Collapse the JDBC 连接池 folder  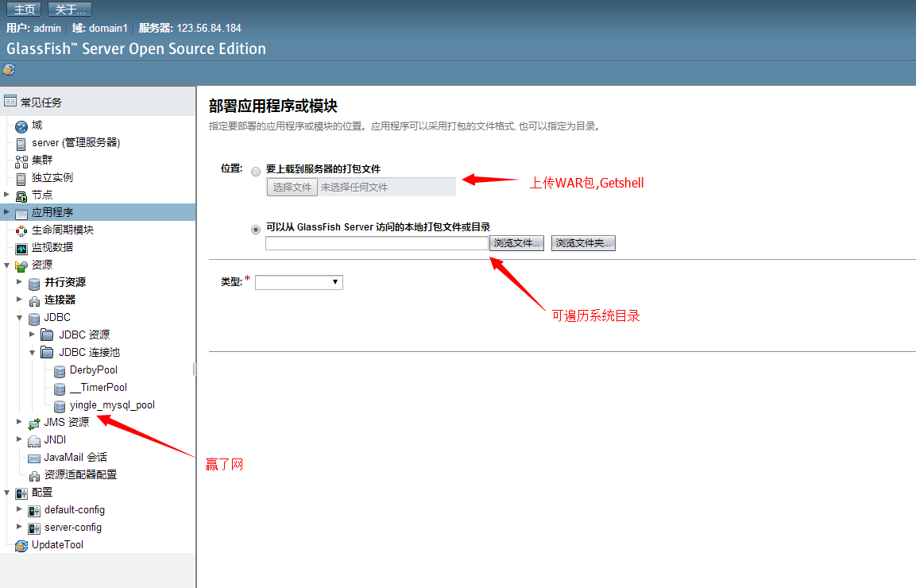pos(32,353)
